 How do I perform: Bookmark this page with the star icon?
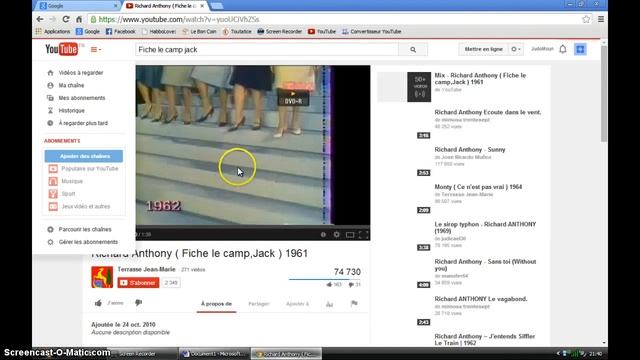[x=586, y=19]
